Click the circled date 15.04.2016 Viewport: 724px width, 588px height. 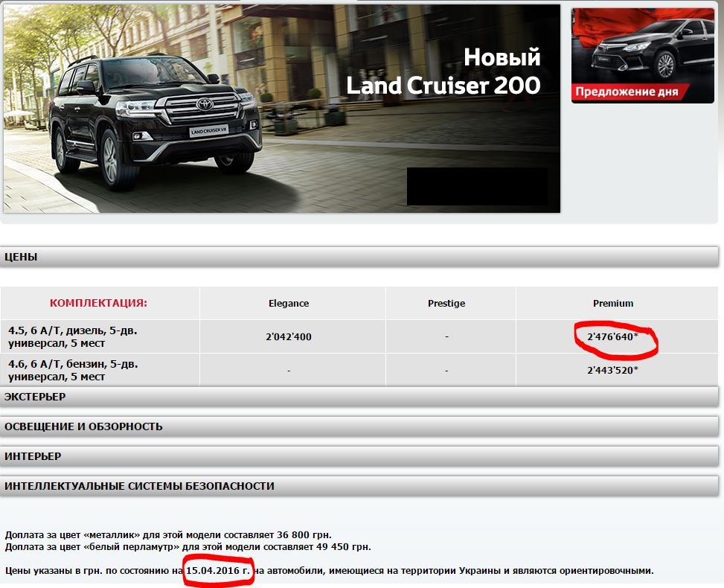(217, 571)
